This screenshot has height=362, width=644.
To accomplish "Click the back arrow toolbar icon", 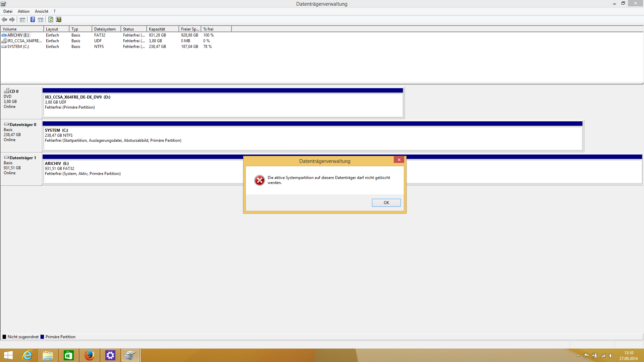I will point(4,19).
